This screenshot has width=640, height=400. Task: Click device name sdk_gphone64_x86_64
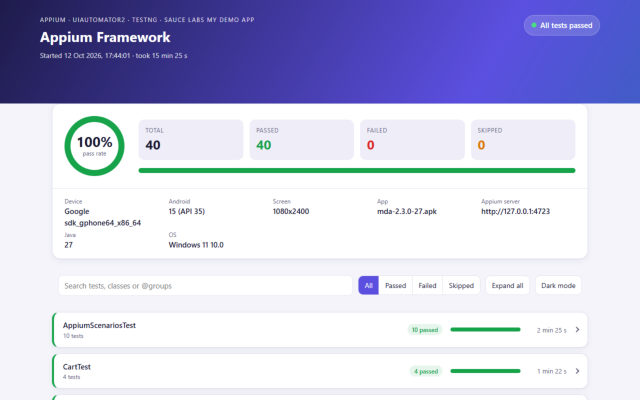(x=102, y=223)
